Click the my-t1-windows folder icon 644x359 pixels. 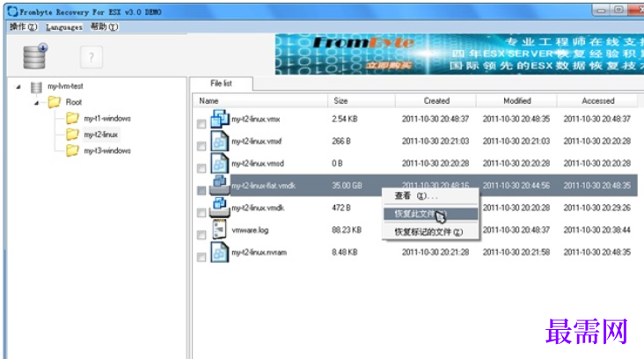(x=72, y=118)
